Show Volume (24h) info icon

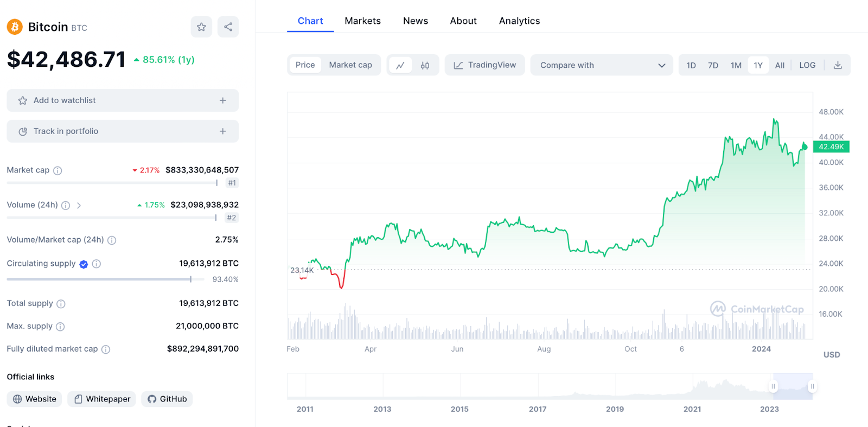(x=66, y=205)
